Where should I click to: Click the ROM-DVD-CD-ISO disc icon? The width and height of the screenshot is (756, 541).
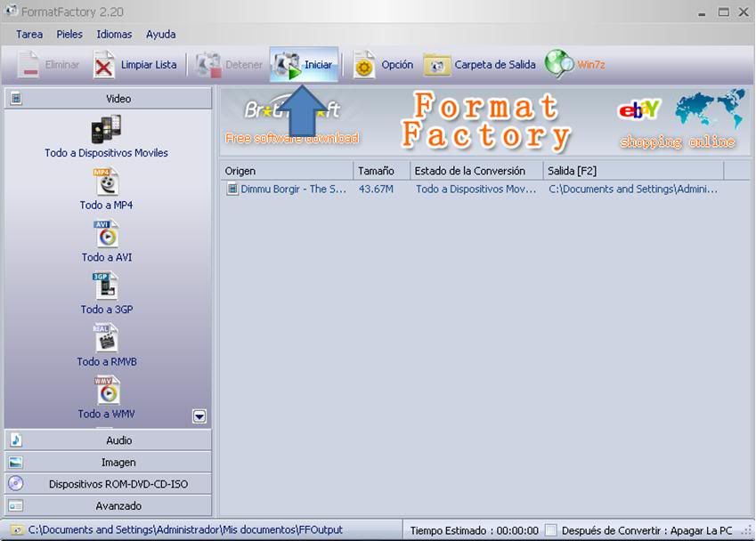(15, 483)
